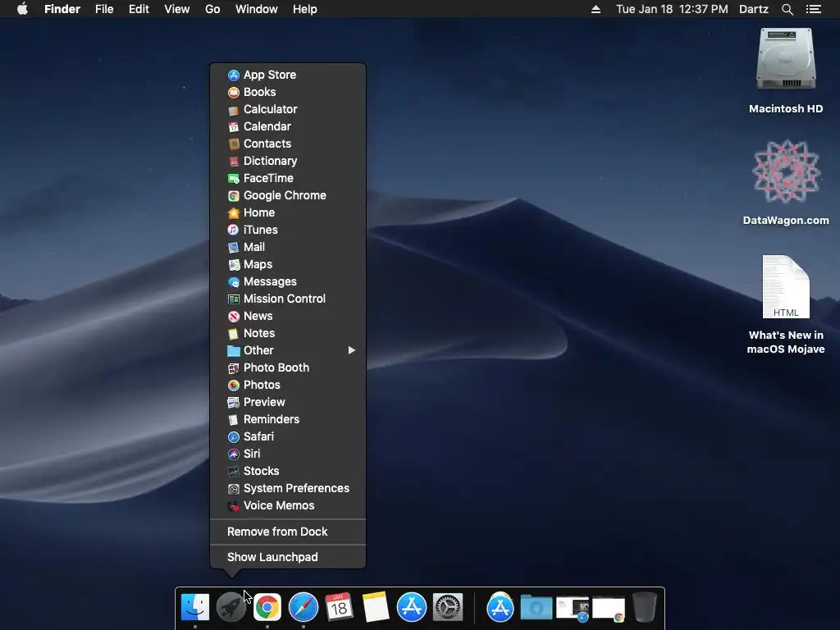Open System Preferences from Launchpad menu
840x630 pixels.
pyautogui.click(x=288, y=488)
